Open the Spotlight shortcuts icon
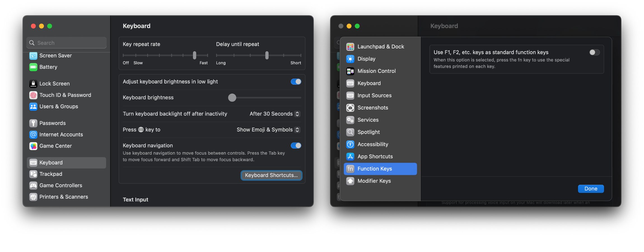This screenshot has height=252, width=644. [x=350, y=132]
